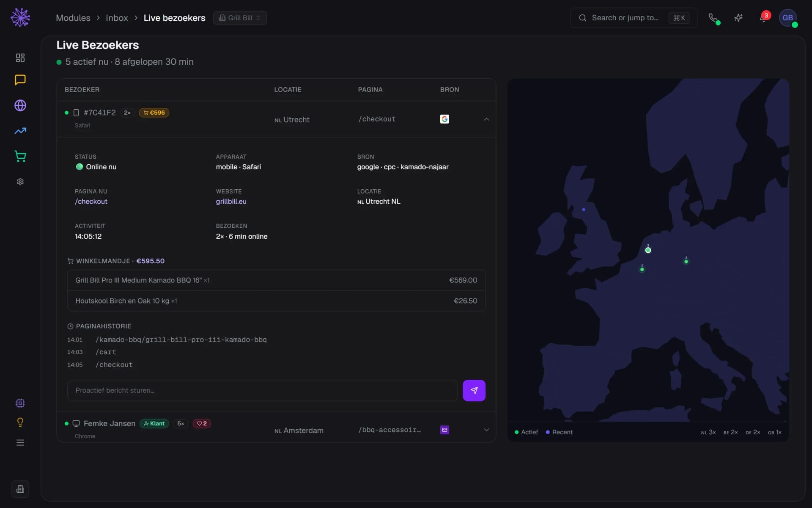Click the BEZOEKER column header
The image size is (812, 508).
tap(82, 90)
